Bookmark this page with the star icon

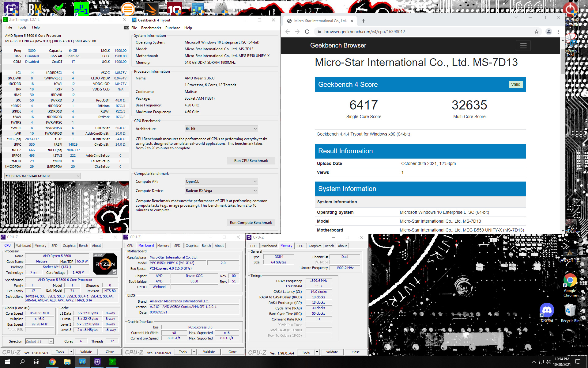pyautogui.click(x=537, y=32)
